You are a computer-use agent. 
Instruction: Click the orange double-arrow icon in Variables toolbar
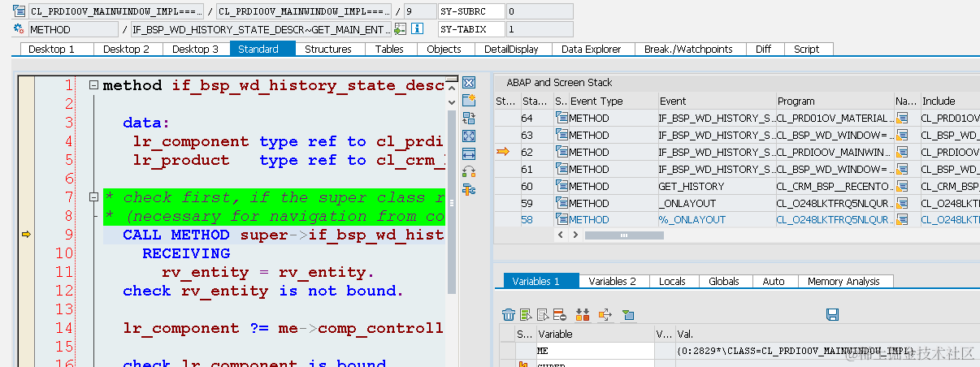click(582, 315)
